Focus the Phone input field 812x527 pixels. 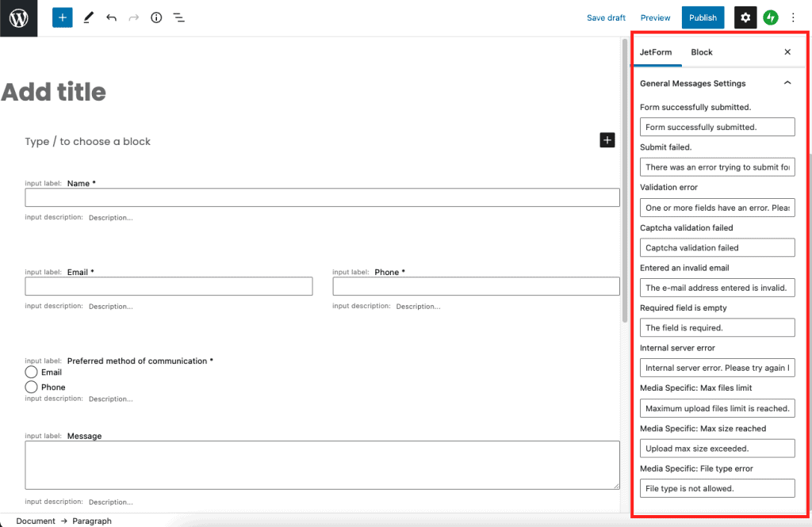476,286
